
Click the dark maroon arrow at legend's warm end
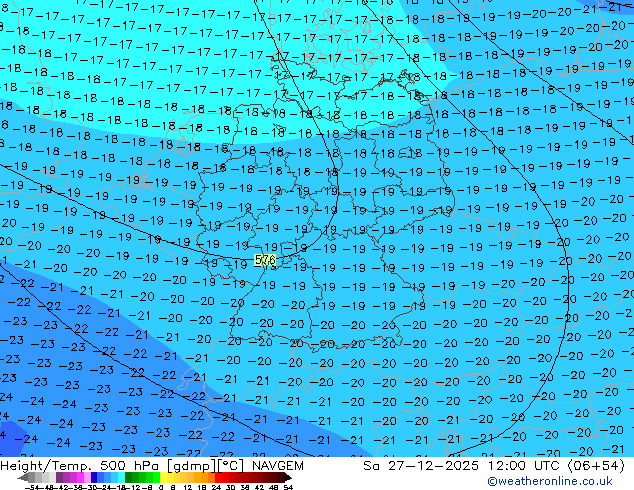287,478
